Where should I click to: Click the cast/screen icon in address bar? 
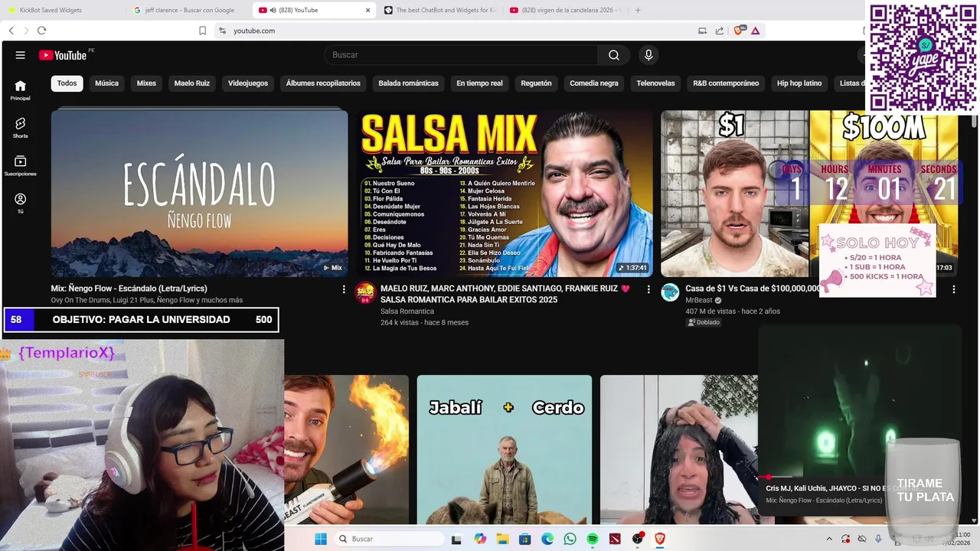coord(702,31)
